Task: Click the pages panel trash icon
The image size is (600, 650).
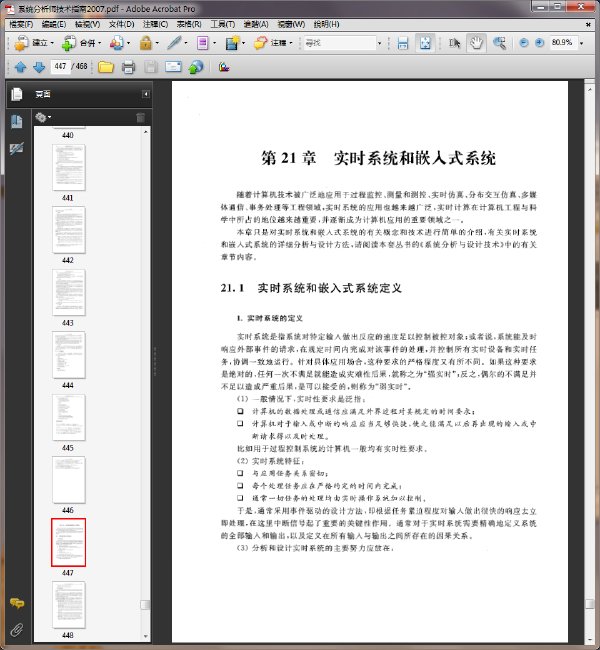Action: pyautogui.click(x=141, y=118)
